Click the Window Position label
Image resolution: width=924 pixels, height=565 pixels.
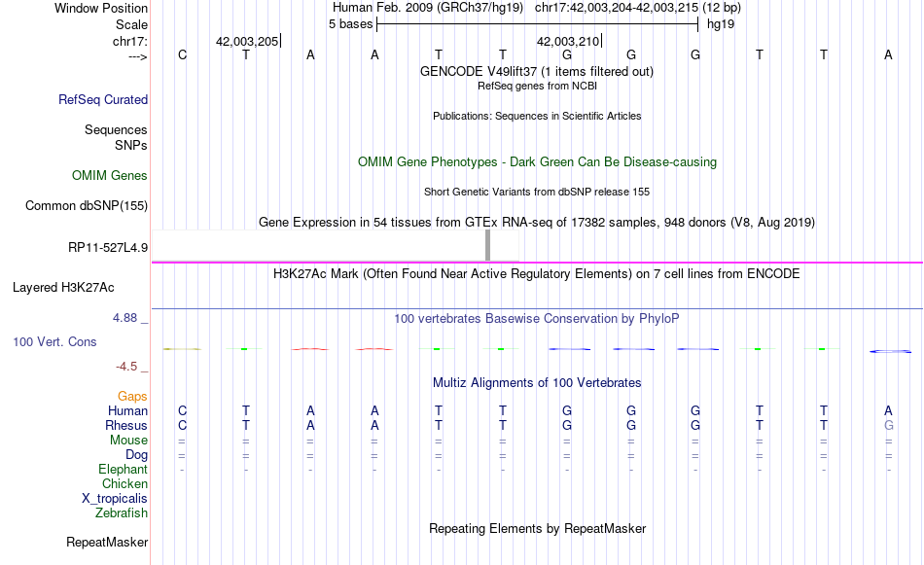pos(101,8)
